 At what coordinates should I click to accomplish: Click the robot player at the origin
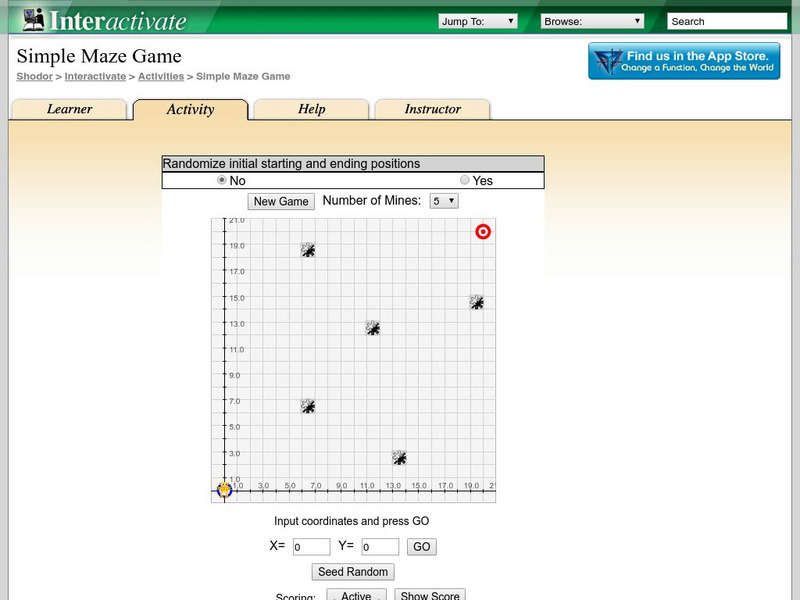224,490
